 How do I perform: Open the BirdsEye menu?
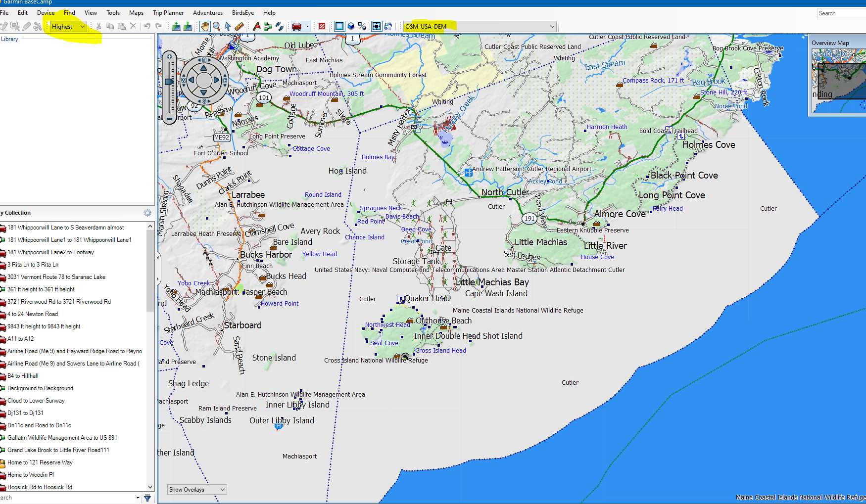(242, 13)
